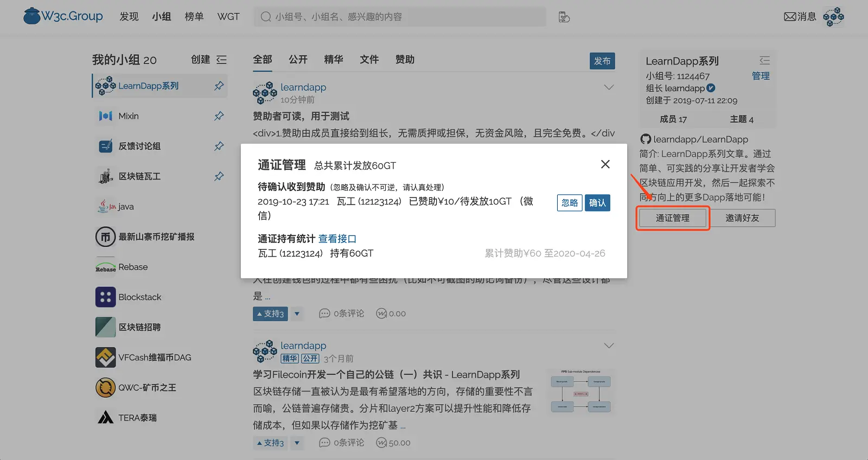Image resolution: width=868 pixels, height=460 pixels.
Task: Open downvote dropdown beside Filecoin 支持3
Action: pos(297,443)
